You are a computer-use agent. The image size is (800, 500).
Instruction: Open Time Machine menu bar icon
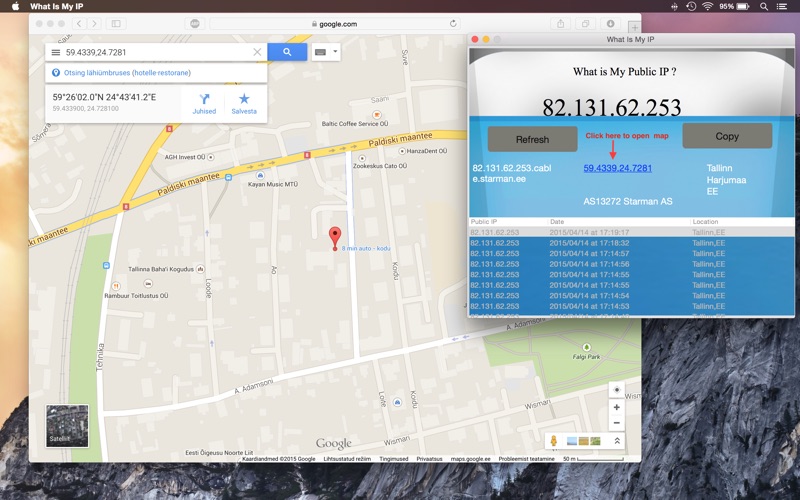pyautogui.click(x=691, y=6)
